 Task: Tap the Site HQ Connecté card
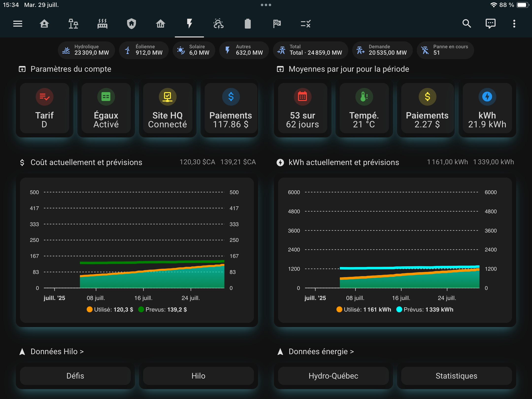pyautogui.click(x=167, y=108)
